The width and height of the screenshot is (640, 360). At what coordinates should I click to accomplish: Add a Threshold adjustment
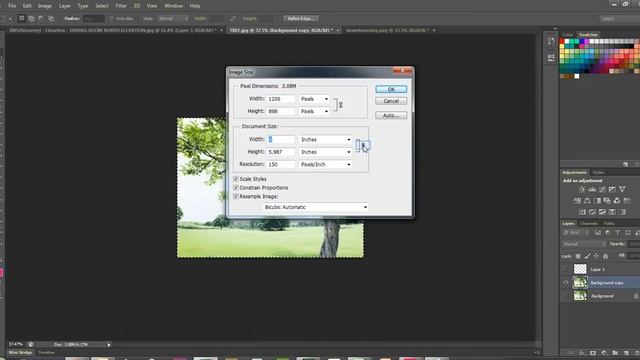602,212
